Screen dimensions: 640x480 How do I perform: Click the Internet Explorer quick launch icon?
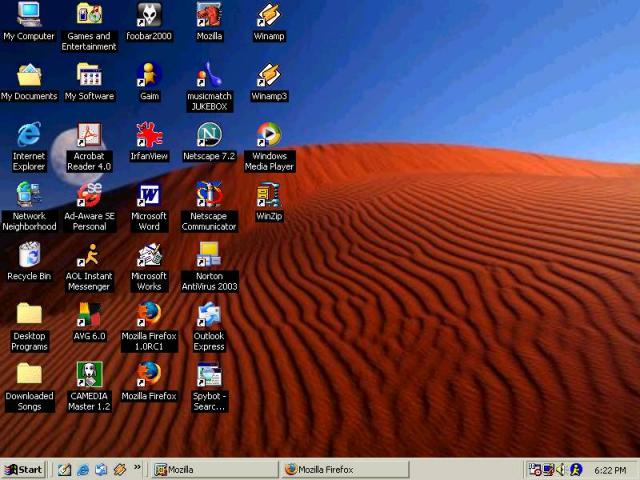click(83, 470)
